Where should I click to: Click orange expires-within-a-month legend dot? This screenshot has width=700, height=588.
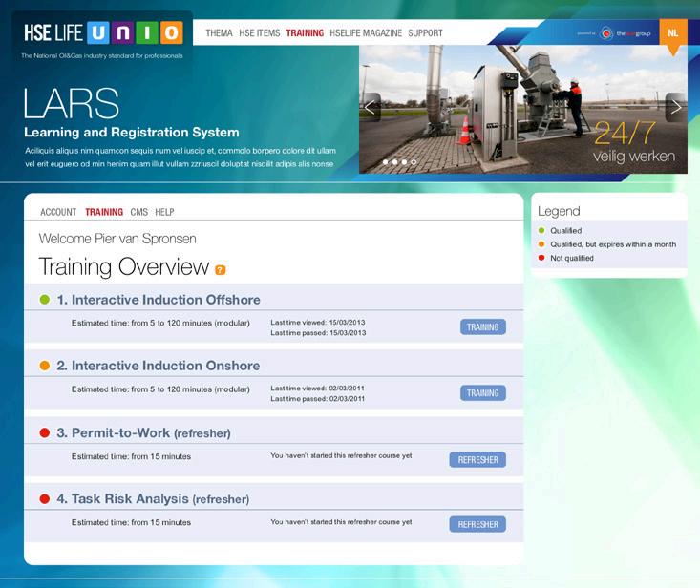[x=541, y=244]
